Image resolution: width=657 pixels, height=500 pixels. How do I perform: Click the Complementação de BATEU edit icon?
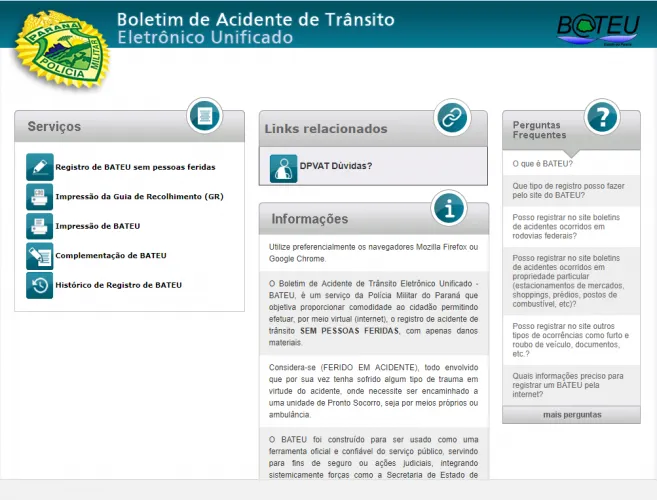pos(40,256)
